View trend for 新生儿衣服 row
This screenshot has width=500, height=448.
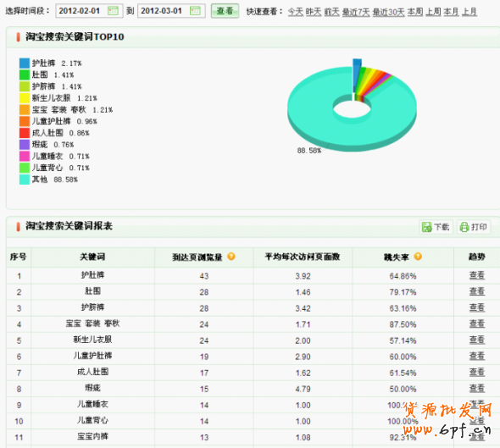coord(477,340)
